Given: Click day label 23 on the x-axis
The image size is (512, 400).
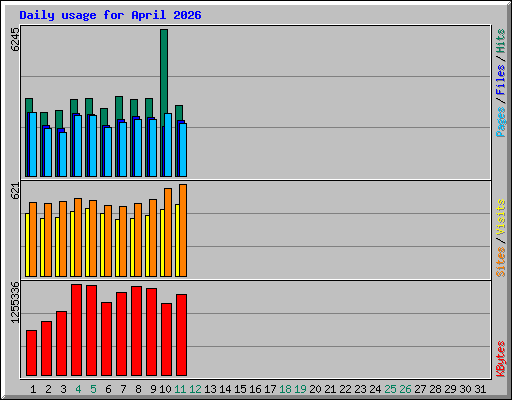Looking at the screenshot, I should [x=360, y=389].
